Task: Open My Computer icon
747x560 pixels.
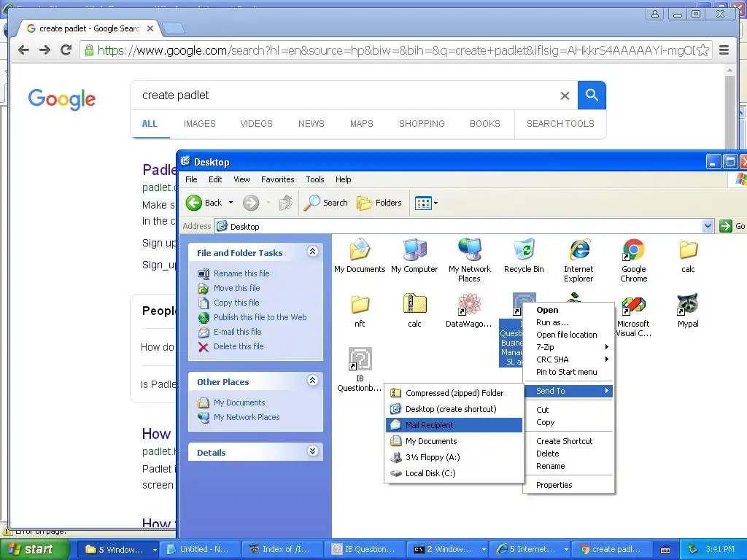Action: (414, 256)
